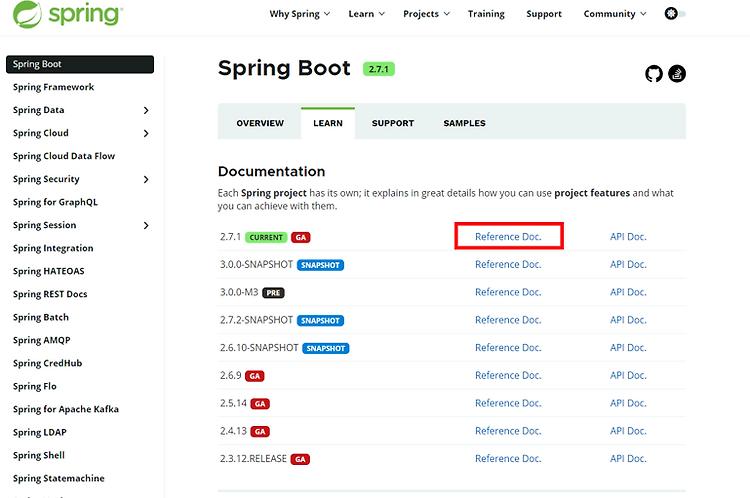Image resolution: width=750 pixels, height=498 pixels.
Task: Open API Doc. for 2.7.2-SNAPSHOT
Action: coord(628,320)
